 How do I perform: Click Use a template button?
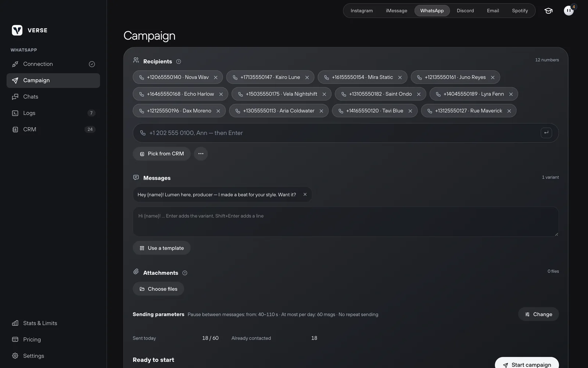[161, 248]
